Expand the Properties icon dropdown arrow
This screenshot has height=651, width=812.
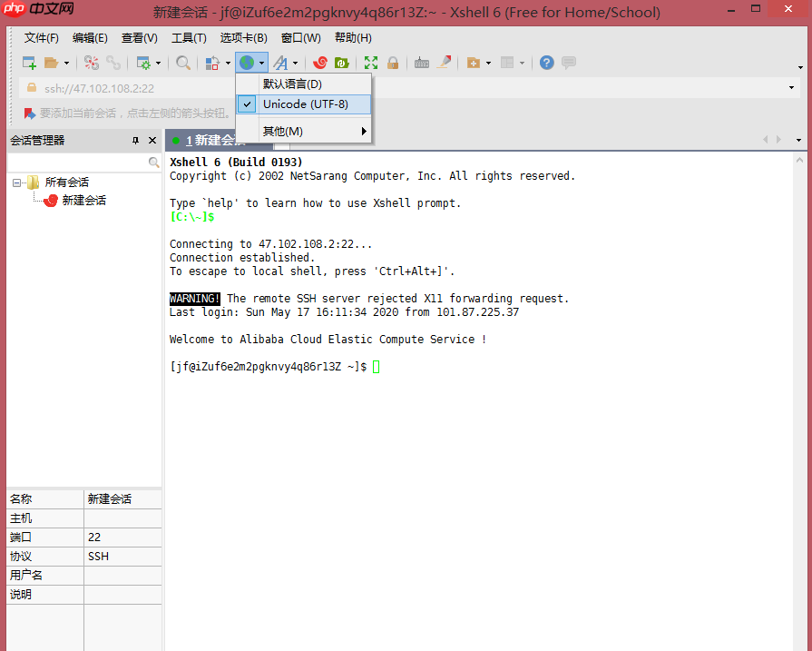159,64
